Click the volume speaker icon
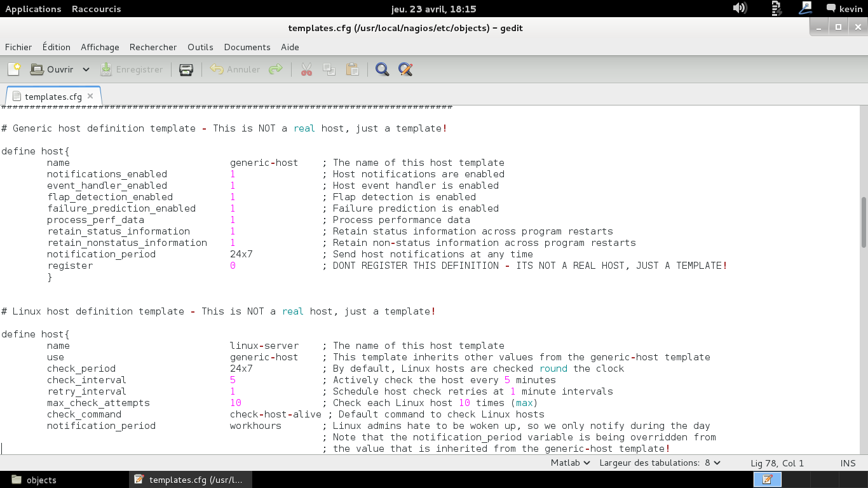The image size is (868, 488). (x=740, y=8)
